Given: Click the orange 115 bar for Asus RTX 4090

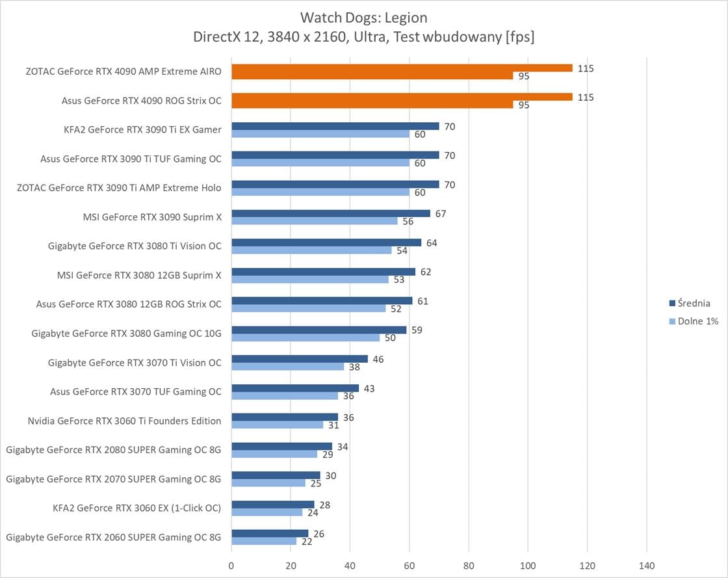Looking at the screenshot, I should coord(402,97).
